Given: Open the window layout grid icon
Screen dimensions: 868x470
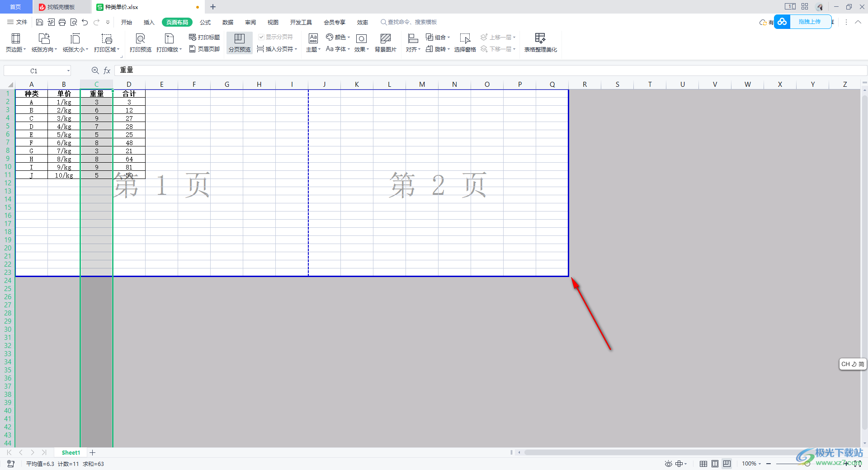Looking at the screenshot, I should click(x=805, y=7).
